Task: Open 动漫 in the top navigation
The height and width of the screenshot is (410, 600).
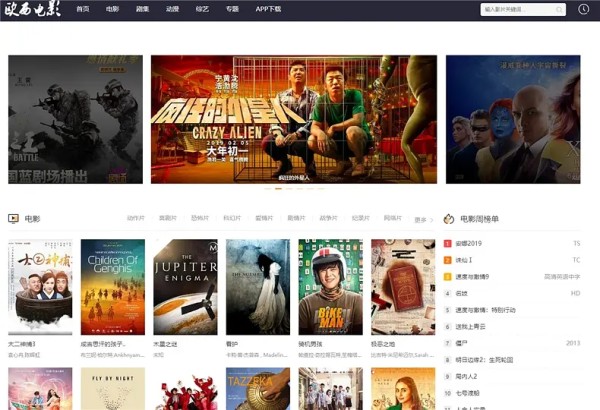Action: pos(172,9)
